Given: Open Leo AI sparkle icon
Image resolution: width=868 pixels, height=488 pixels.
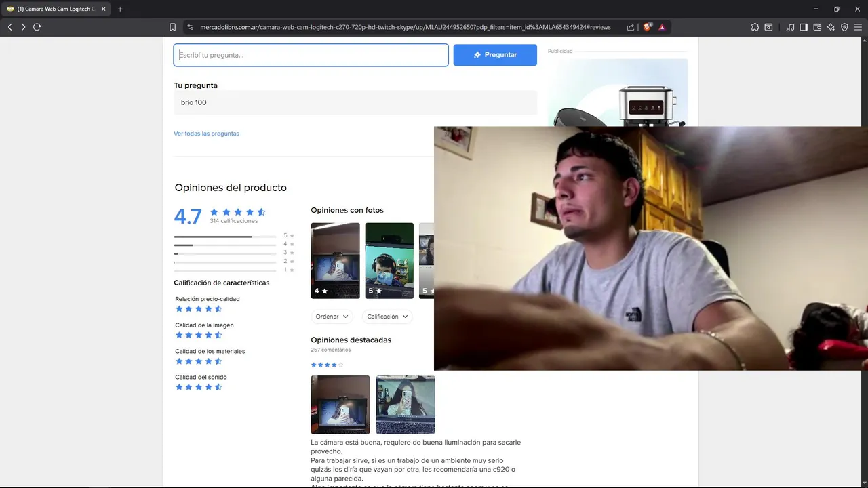Looking at the screenshot, I should click(x=831, y=27).
